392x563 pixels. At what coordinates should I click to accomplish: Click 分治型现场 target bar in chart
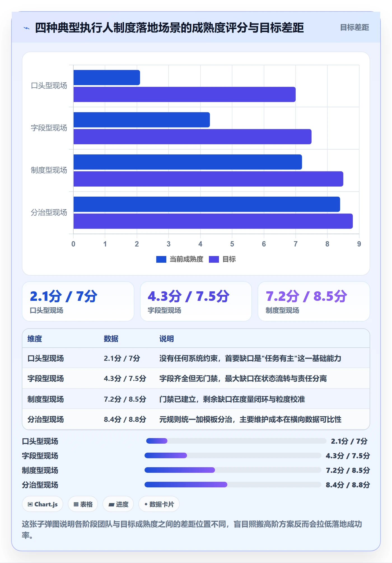click(x=213, y=221)
